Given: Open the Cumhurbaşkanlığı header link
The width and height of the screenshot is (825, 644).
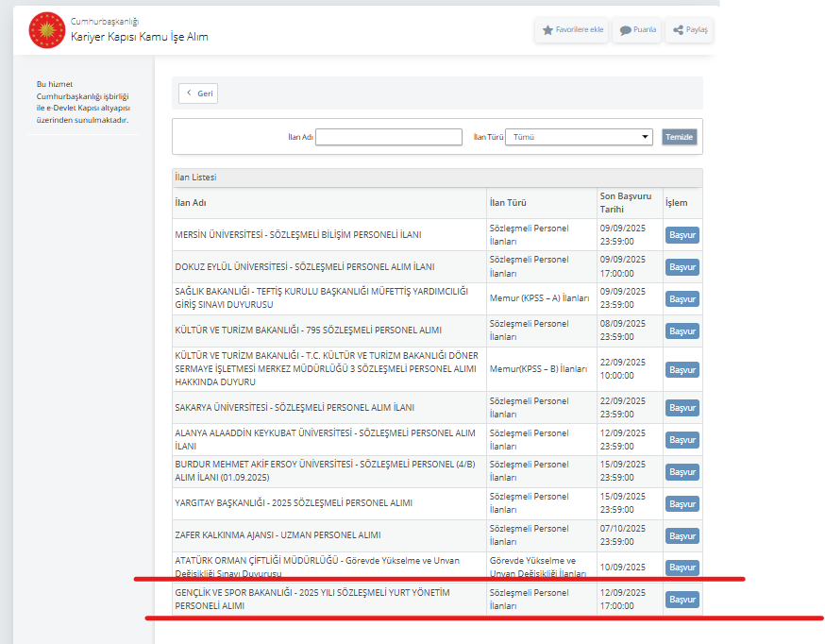Looking at the screenshot, I should coord(105,22).
